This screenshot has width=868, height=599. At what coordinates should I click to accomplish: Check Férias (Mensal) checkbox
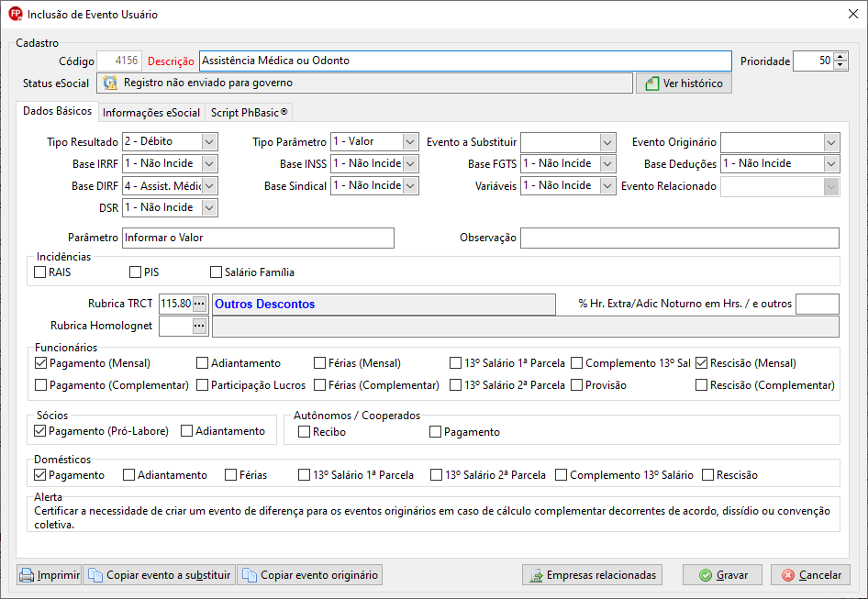(x=319, y=363)
